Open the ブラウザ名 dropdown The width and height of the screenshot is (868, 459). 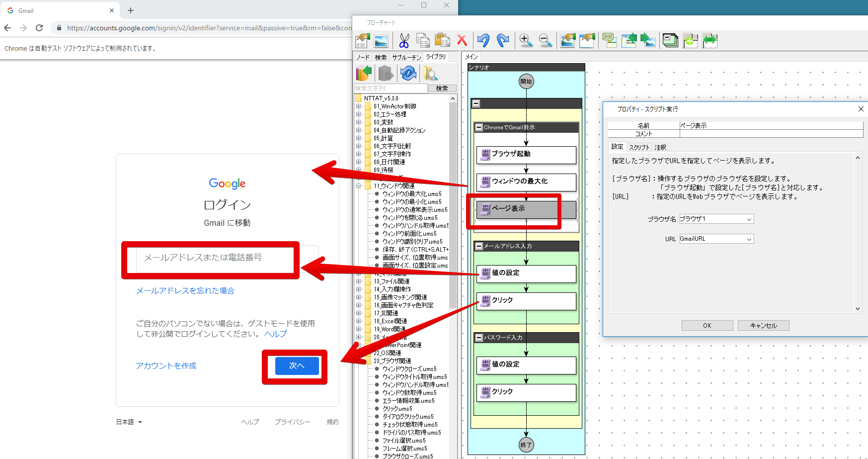tap(749, 219)
